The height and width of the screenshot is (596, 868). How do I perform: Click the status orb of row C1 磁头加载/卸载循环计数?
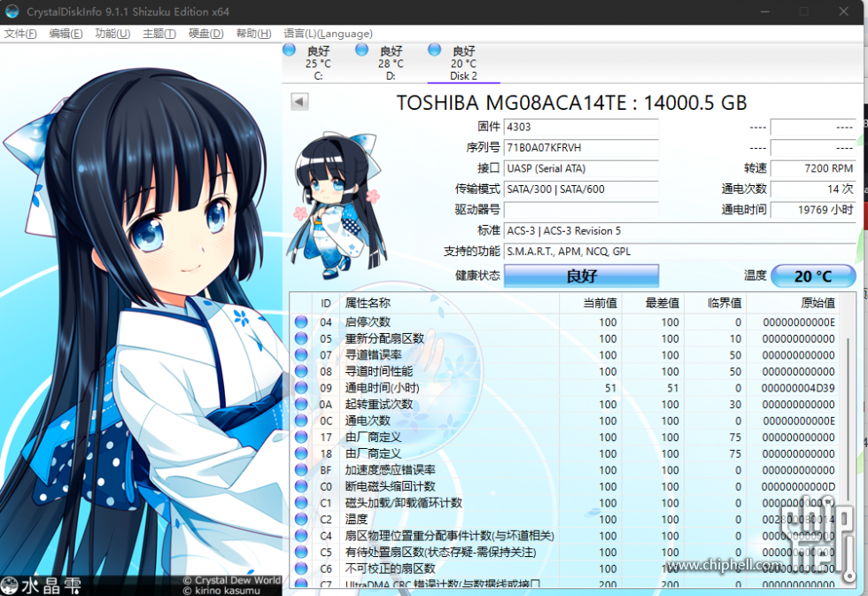(x=301, y=502)
